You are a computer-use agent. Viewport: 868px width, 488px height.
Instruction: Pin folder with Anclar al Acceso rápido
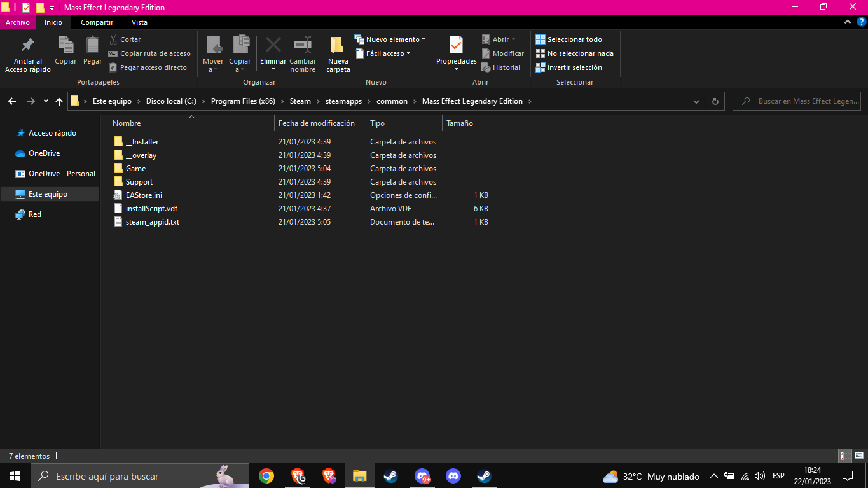27,55
